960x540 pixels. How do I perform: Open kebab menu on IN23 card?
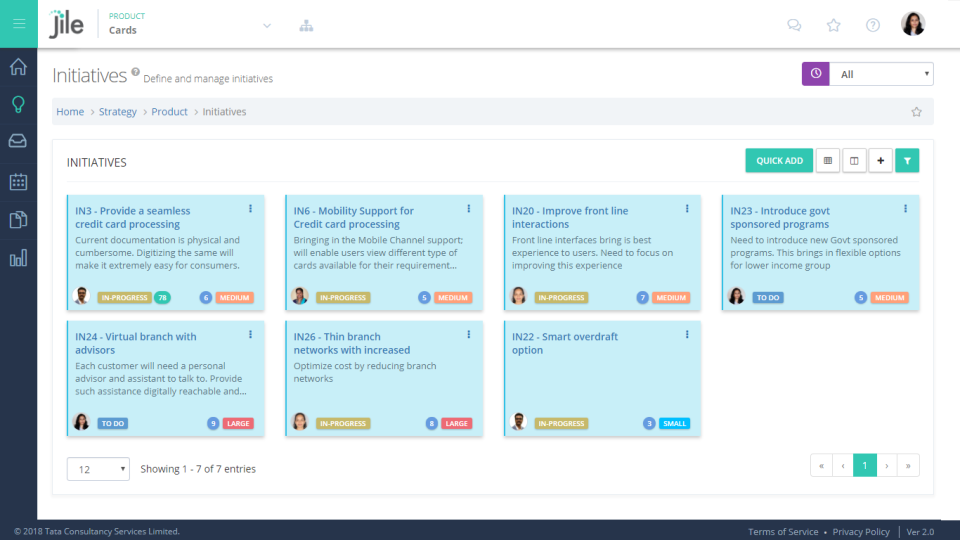906,209
